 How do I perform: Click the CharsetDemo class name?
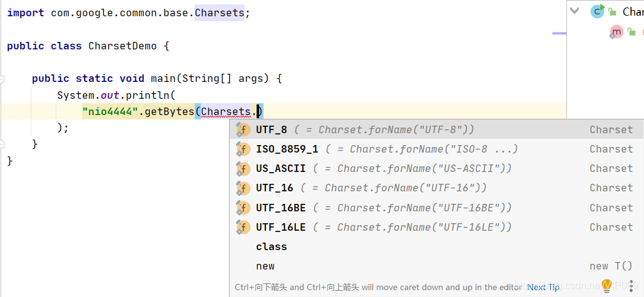coord(123,46)
